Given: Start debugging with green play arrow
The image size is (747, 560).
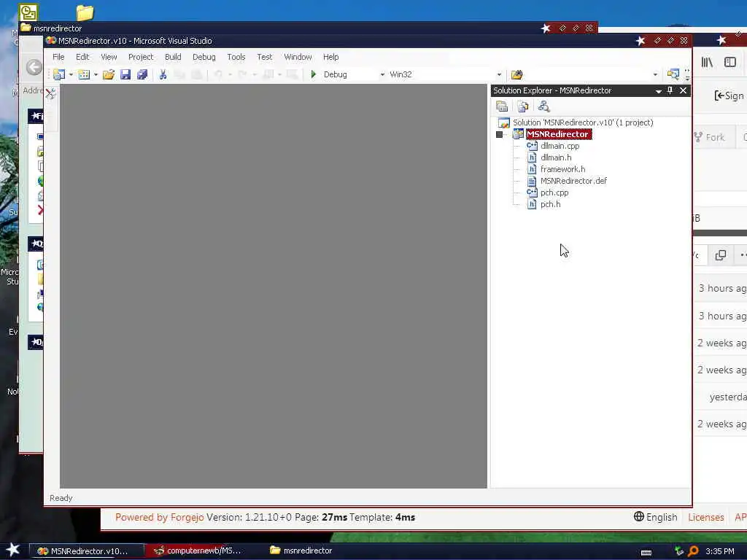Looking at the screenshot, I should (314, 74).
